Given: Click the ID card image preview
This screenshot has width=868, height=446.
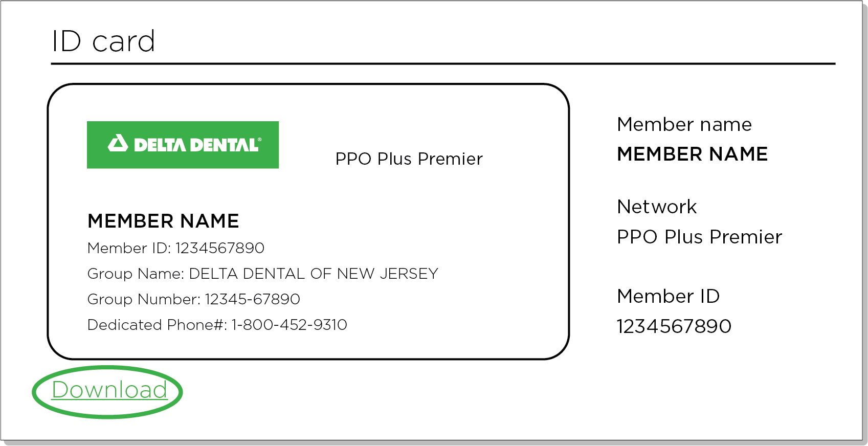Looking at the screenshot, I should (x=308, y=221).
